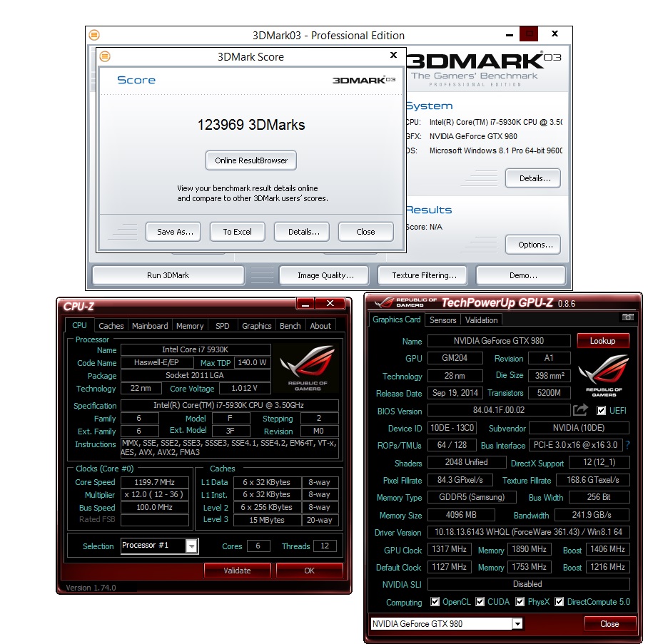
Task: Toggle the CUDA checkbox
Action: pos(480,601)
